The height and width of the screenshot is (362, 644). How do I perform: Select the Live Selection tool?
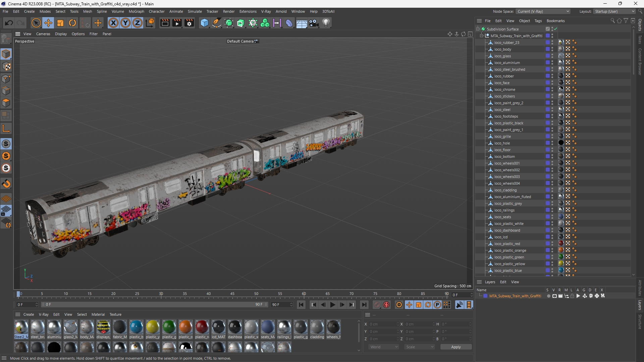(x=36, y=23)
